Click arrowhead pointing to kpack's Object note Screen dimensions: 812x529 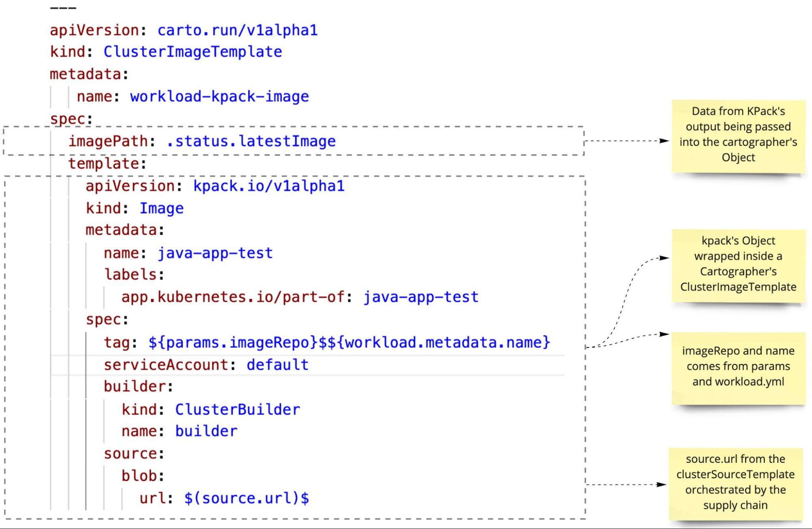664,258
